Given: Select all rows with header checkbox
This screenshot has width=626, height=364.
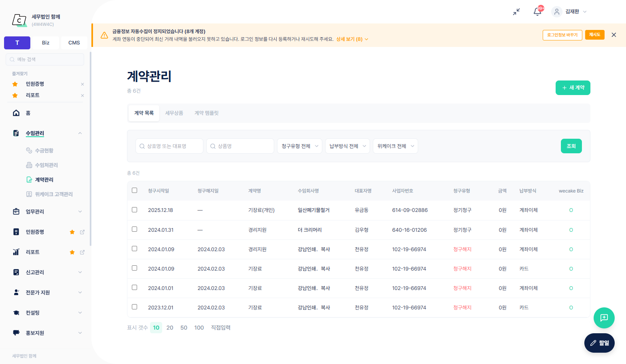Looking at the screenshot, I should coord(135,190).
